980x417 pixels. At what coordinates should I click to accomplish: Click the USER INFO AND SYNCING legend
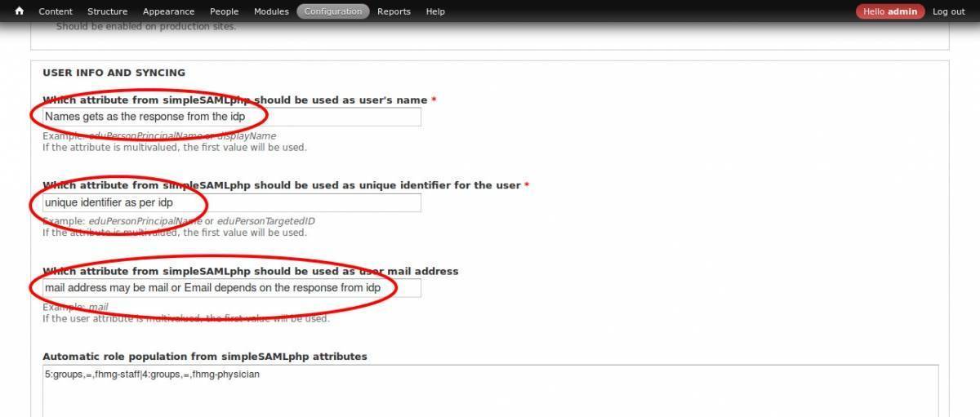(x=114, y=73)
